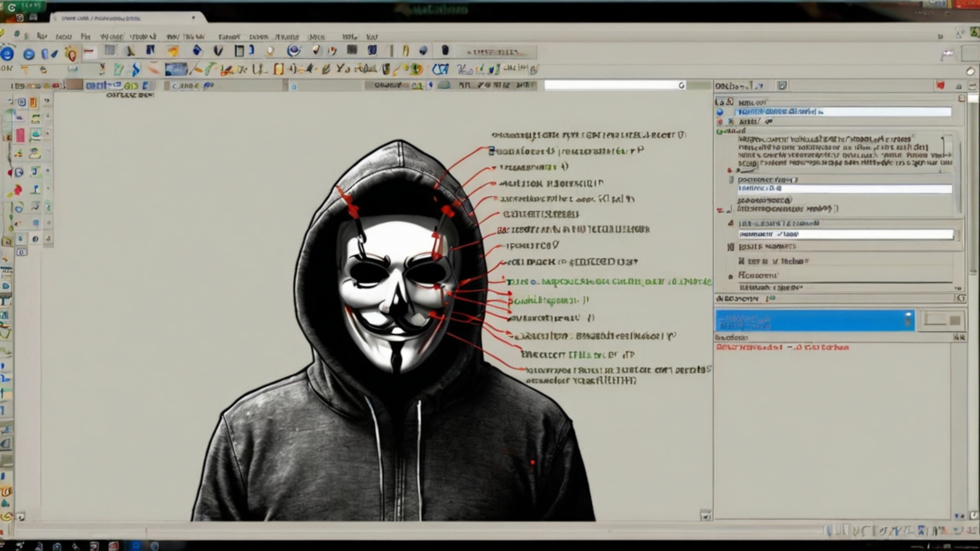Click the gray striped square toolbar icon

(x=110, y=51)
